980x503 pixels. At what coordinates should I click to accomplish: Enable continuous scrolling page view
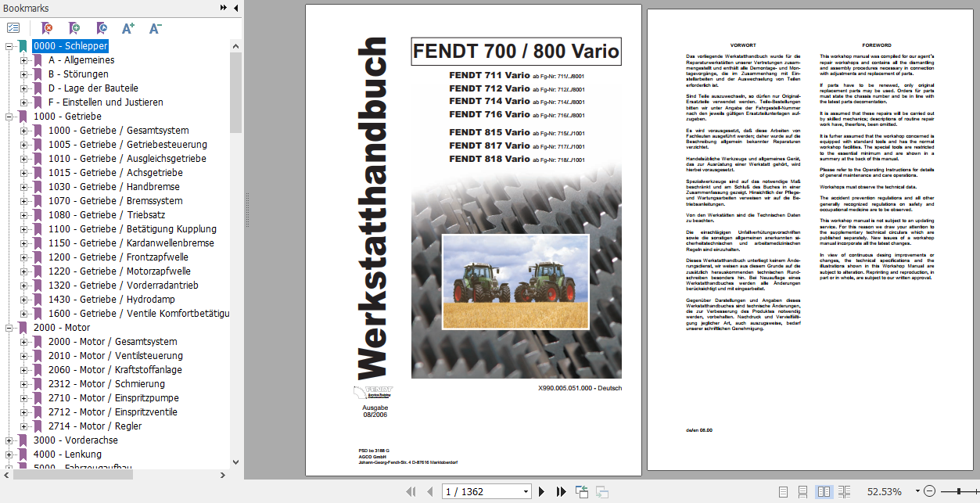(802, 492)
